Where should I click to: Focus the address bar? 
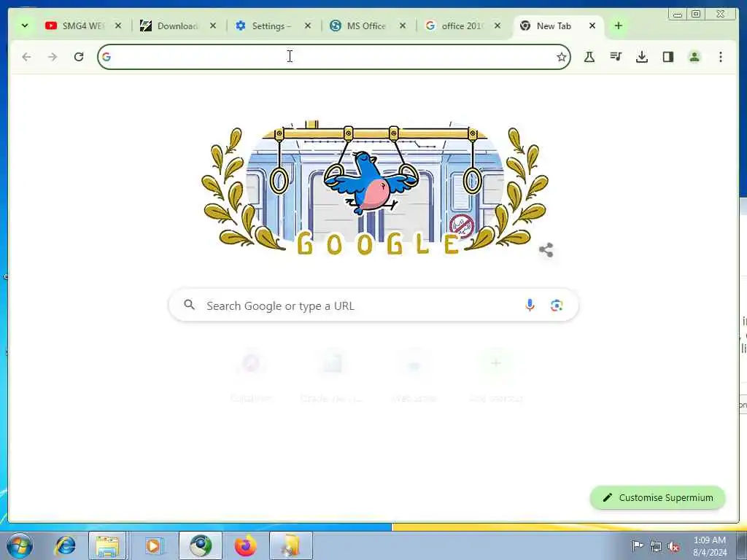(x=333, y=57)
